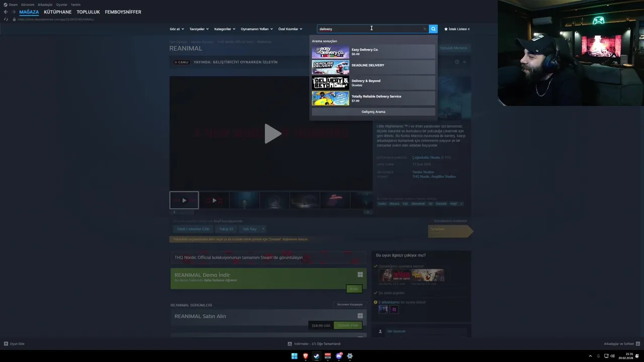Click the daha fazlasını öğrenin link
The height and width of the screenshot is (362, 644).
pyautogui.click(x=220, y=281)
